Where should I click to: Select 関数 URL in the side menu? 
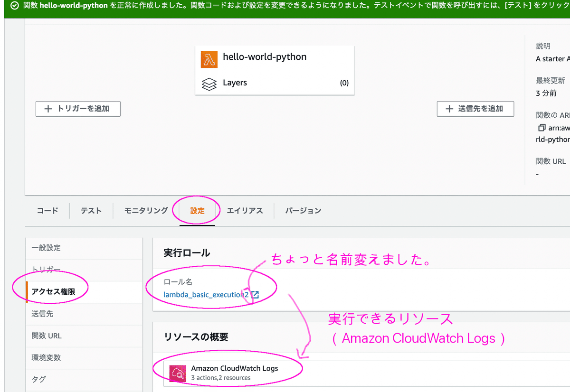coord(84,336)
